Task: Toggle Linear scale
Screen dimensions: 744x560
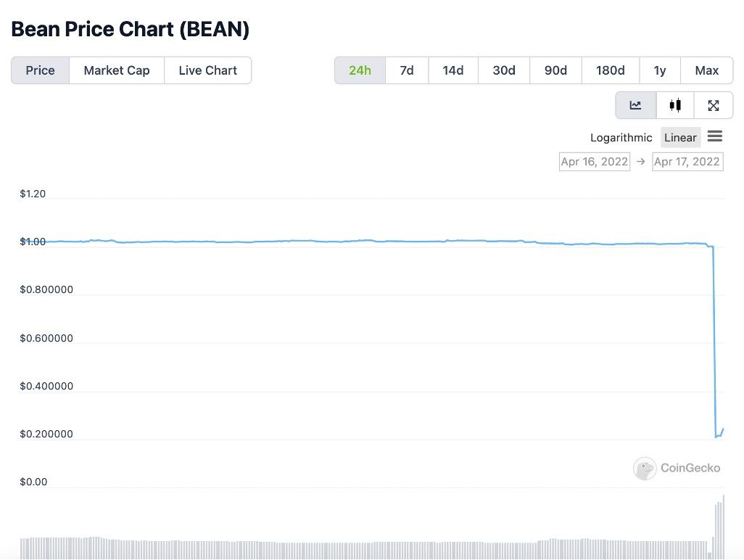Action: [680, 138]
